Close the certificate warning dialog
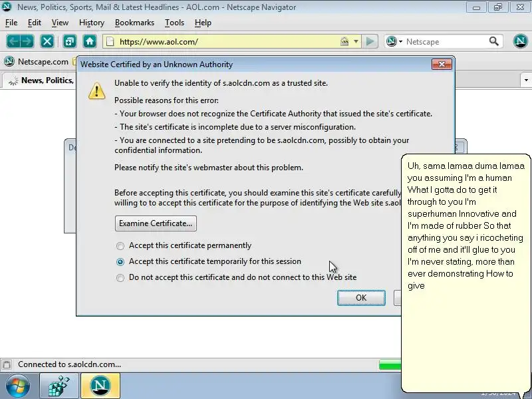Image resolution: width=532 pixels, height=399 pixels. 442,64
